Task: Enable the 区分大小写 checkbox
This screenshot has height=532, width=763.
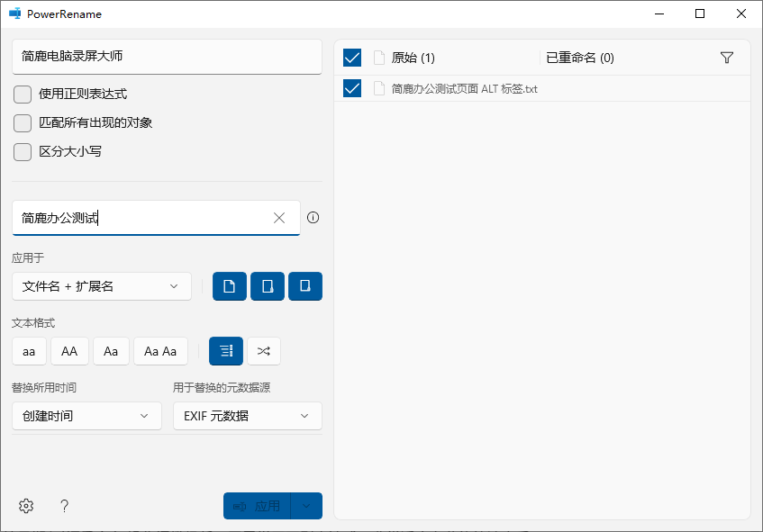Action: [x=22, y=151]
